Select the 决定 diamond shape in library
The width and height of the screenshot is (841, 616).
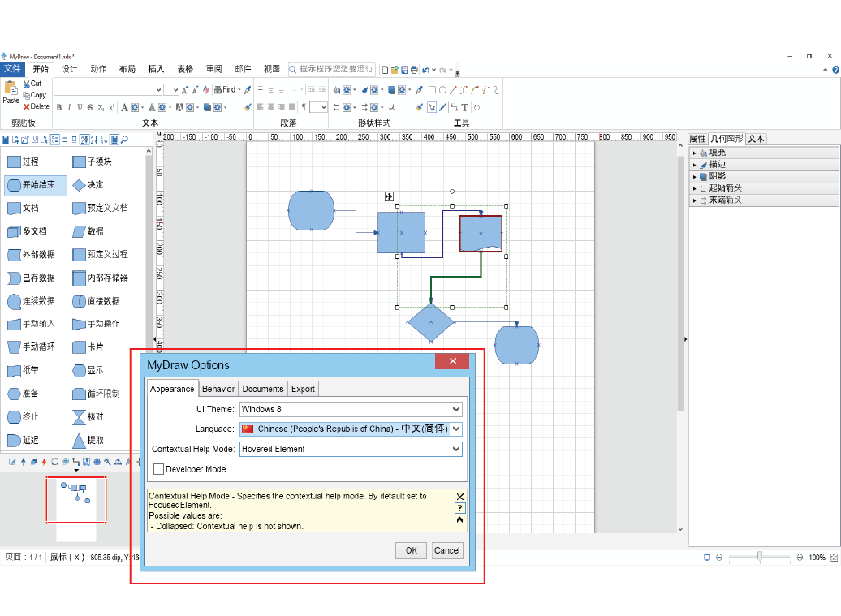coord(79,185)
